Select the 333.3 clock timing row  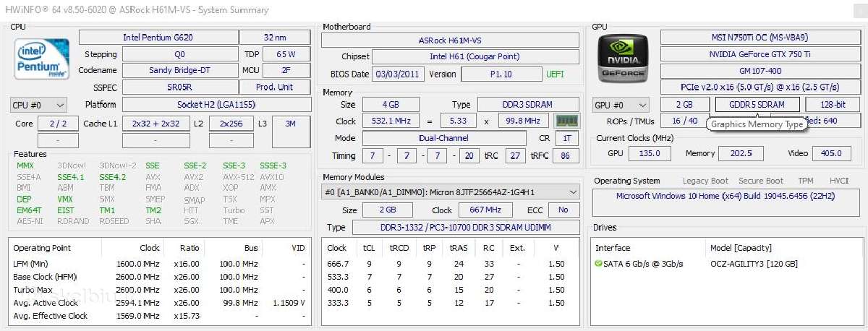450,303
